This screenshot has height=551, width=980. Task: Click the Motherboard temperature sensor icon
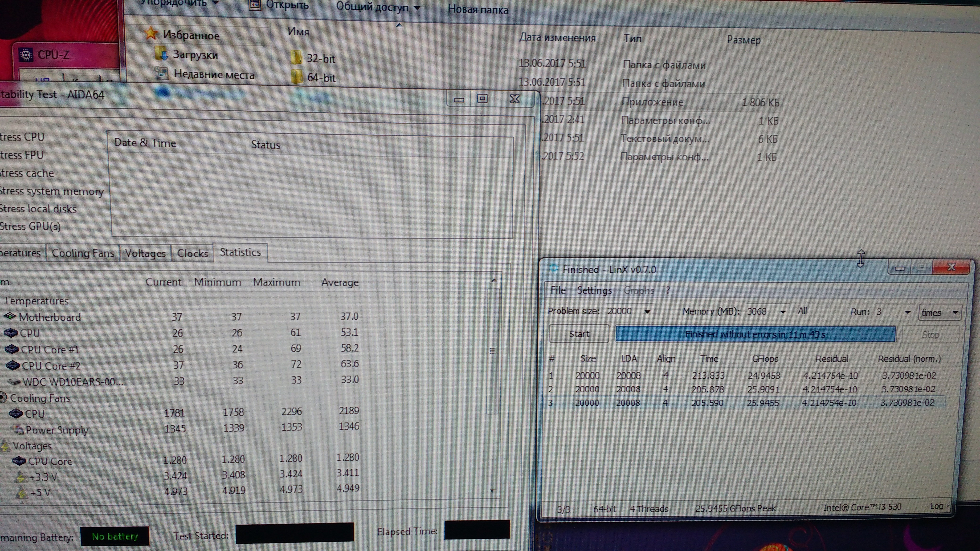click(10, 316)
